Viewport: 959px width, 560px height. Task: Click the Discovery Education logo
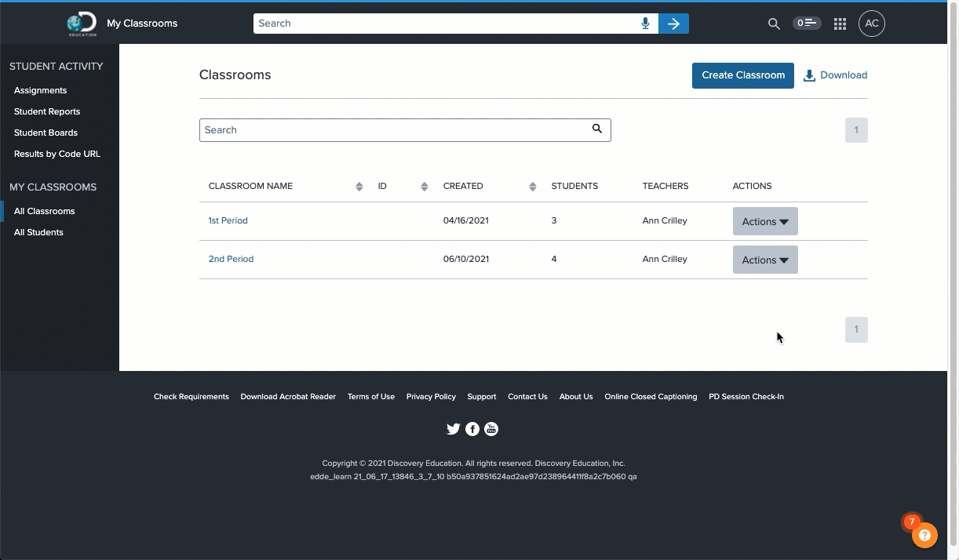point(82,24)
